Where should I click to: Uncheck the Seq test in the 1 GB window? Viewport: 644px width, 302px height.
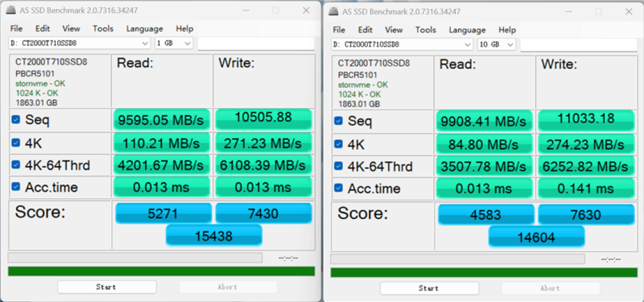16,119
